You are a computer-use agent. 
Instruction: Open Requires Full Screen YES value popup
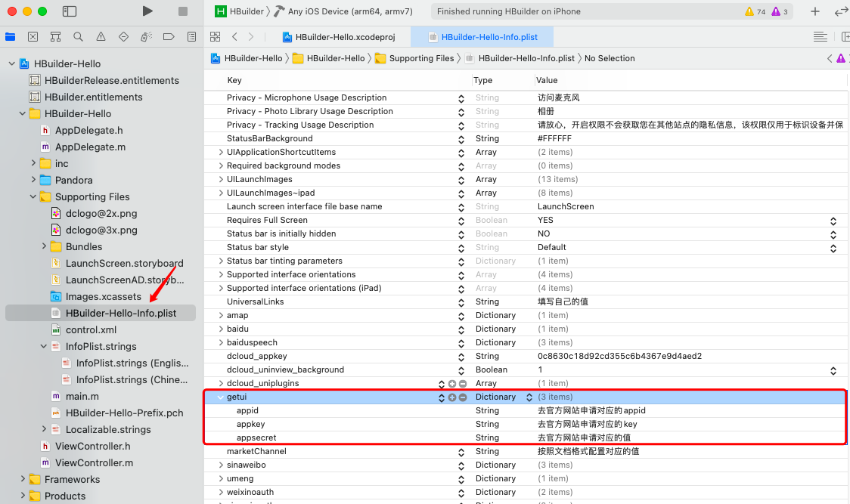pyautogui.click(x=833, y=221)
